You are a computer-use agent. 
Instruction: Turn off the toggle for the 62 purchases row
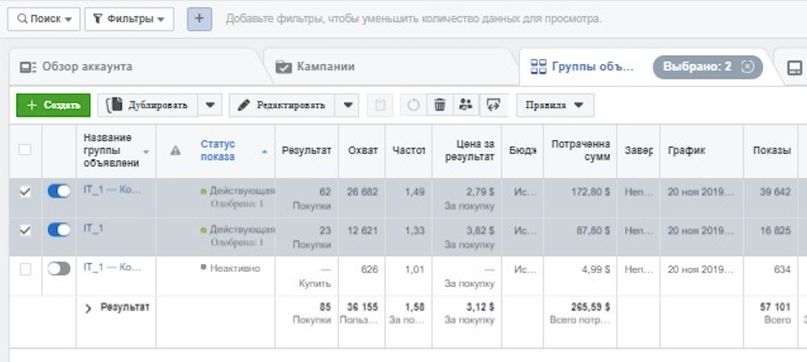click(x=59, y=191)
